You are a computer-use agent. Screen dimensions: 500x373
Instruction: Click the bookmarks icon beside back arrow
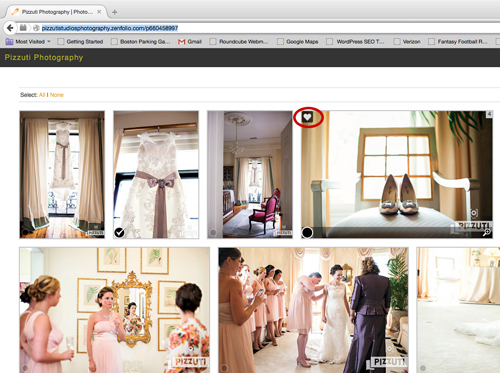23,28
